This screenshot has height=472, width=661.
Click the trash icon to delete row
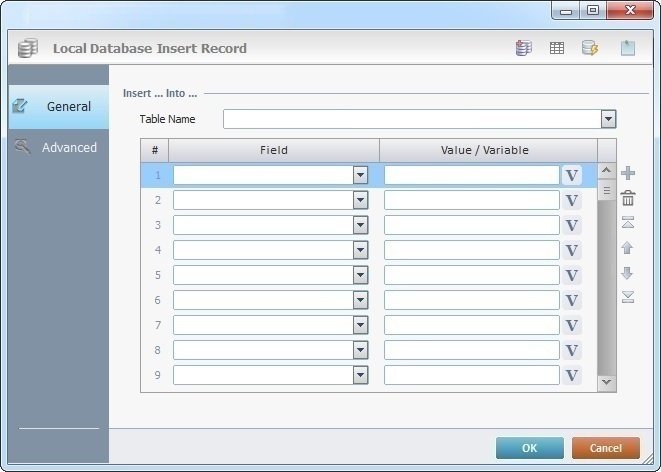[x=628, y=198]
